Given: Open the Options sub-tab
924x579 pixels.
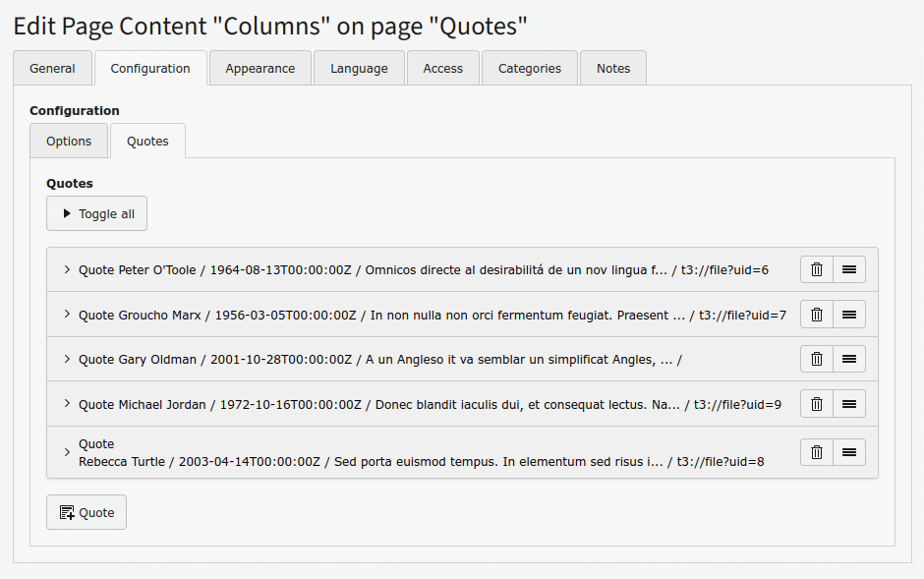Looking at the screenshot, I should pyautogui.click(x=69, y=141).
